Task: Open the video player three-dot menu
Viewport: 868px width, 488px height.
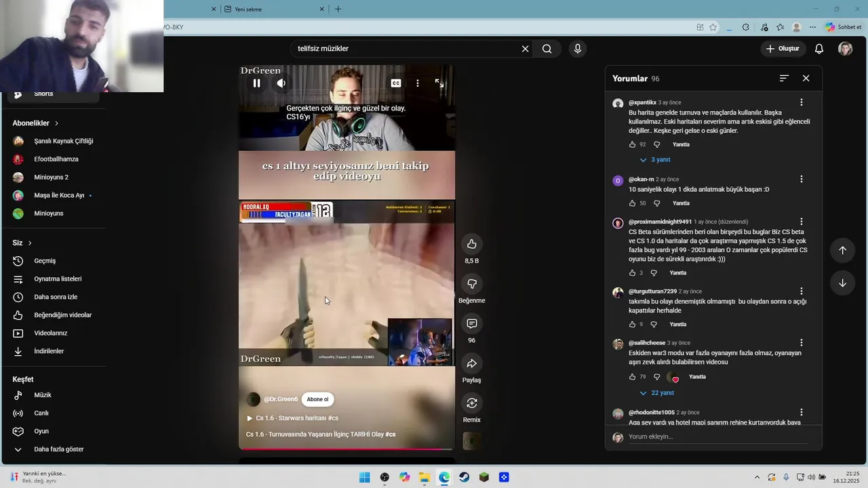Action: (x=418, y=83)
